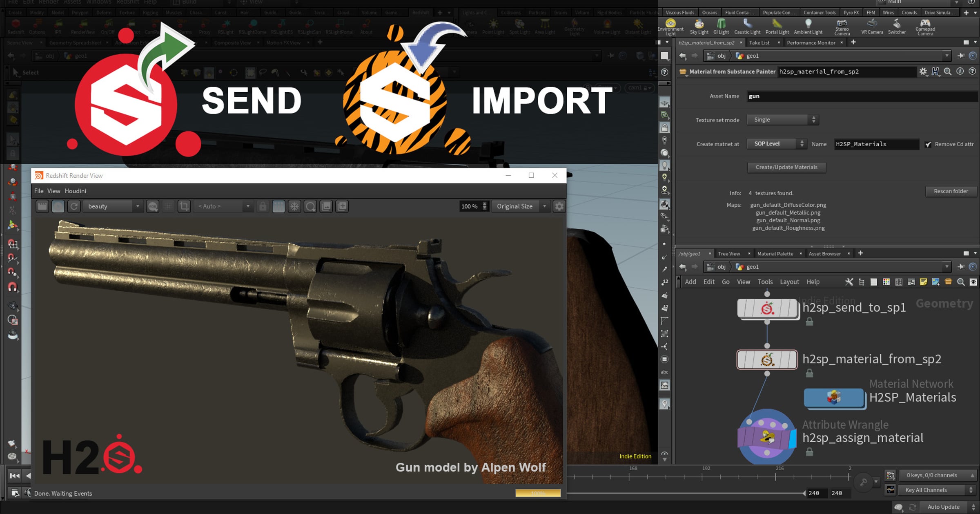The height and width of the screenshot is (514, 980).
Task: Click the RGB channel icon in Render View
Action: [x=153, y=206]
